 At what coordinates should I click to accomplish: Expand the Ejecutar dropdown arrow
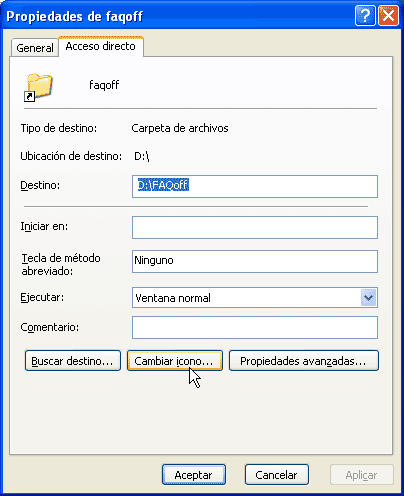pos(368,297)
